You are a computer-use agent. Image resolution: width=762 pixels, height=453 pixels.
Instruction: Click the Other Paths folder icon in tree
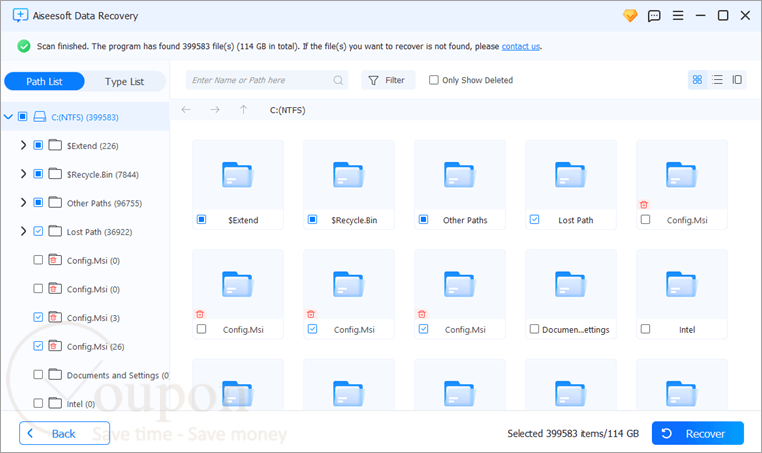[55, 203]
